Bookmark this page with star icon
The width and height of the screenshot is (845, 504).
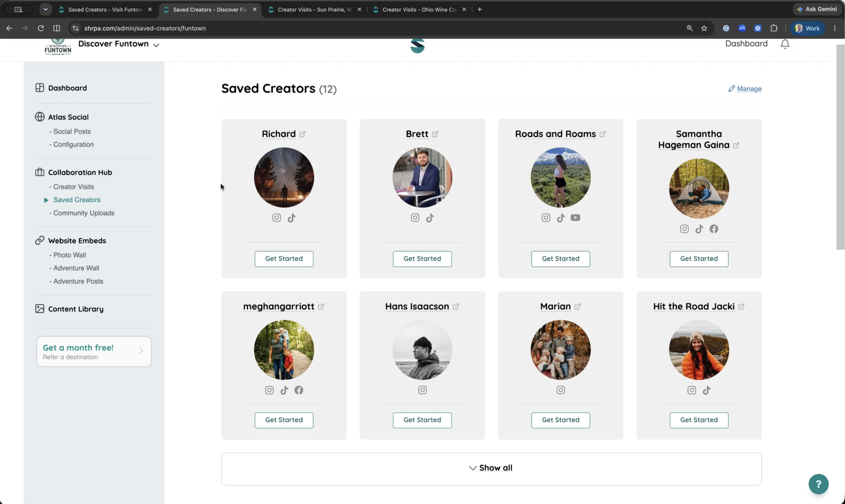pos(704,28)
